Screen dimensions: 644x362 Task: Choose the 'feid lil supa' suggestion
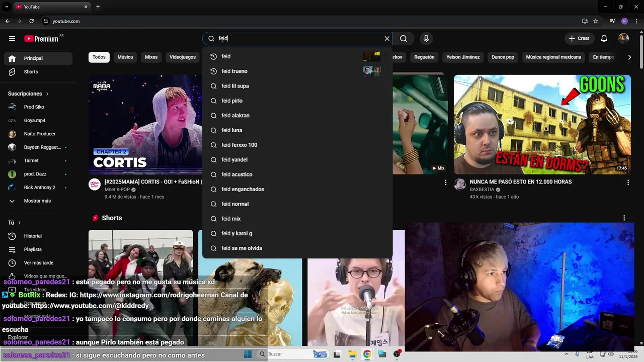pyautogui.click(x=297, y=86)
